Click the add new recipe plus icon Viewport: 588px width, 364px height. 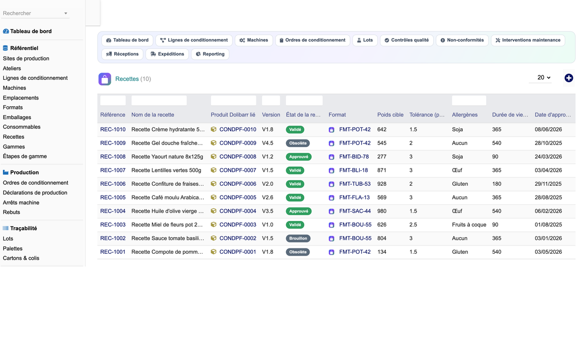(568, 78)
